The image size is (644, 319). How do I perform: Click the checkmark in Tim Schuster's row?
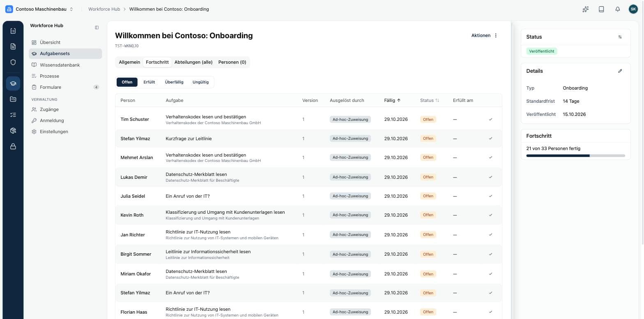490,119
